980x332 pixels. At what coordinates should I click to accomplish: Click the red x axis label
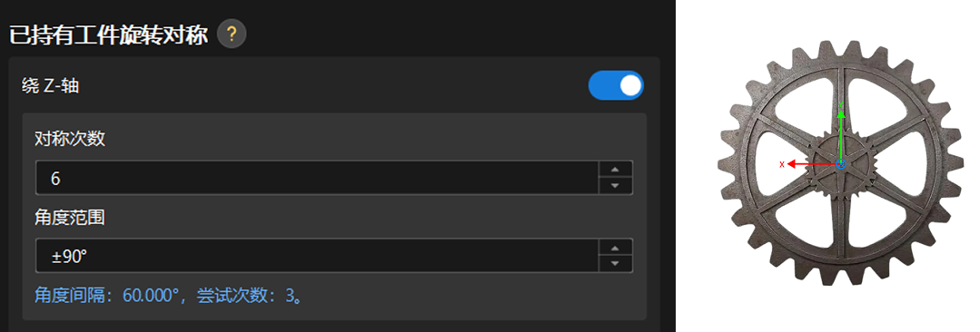[x=781, y=164]
